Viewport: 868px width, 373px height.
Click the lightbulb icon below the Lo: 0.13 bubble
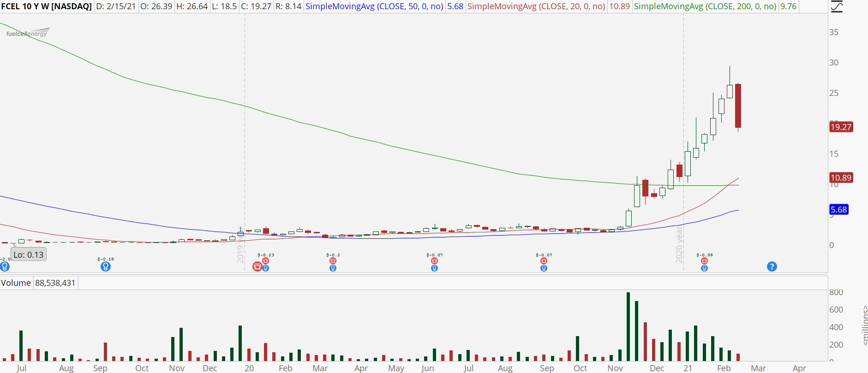(5, 266)
